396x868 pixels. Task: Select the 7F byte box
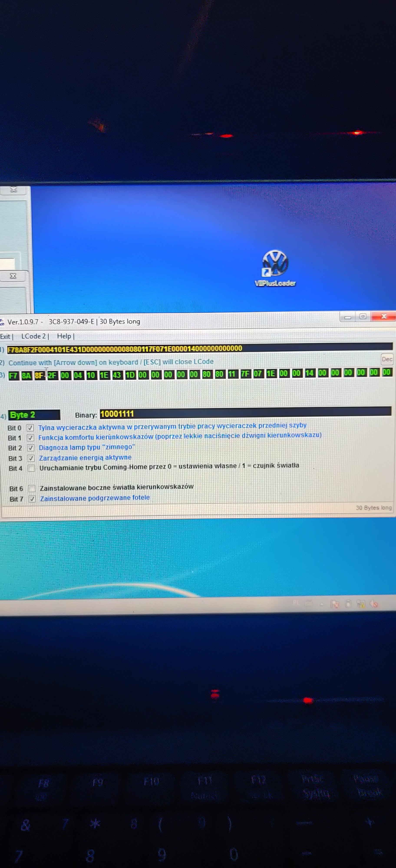click(x=245, y=374)
